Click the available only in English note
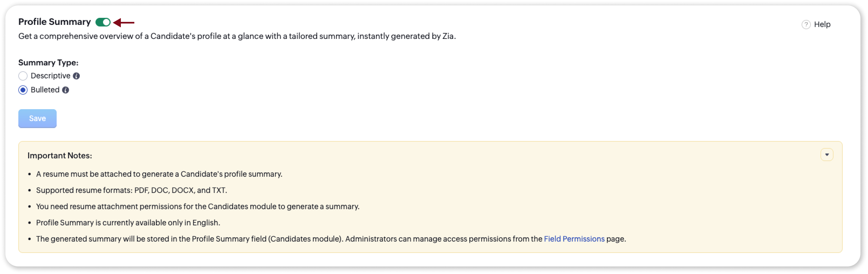This screenshot has height=274, width=868. click(128, 223)
